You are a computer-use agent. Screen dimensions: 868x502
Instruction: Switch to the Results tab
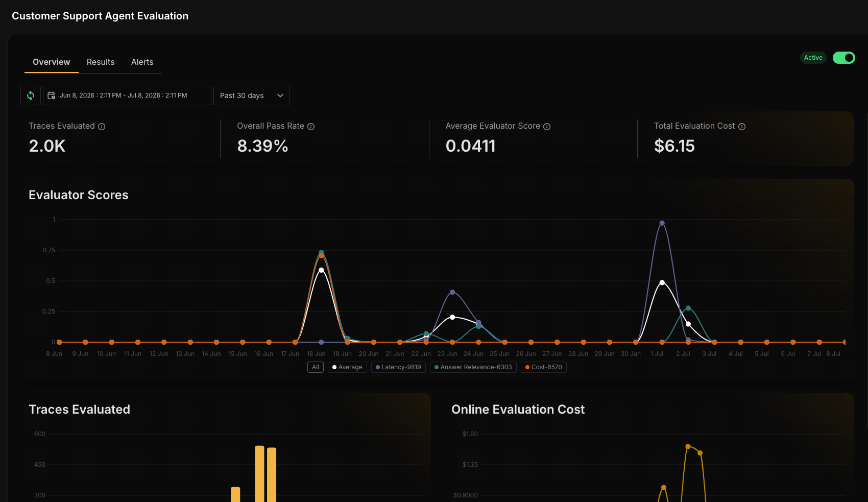tap(101, 62)
